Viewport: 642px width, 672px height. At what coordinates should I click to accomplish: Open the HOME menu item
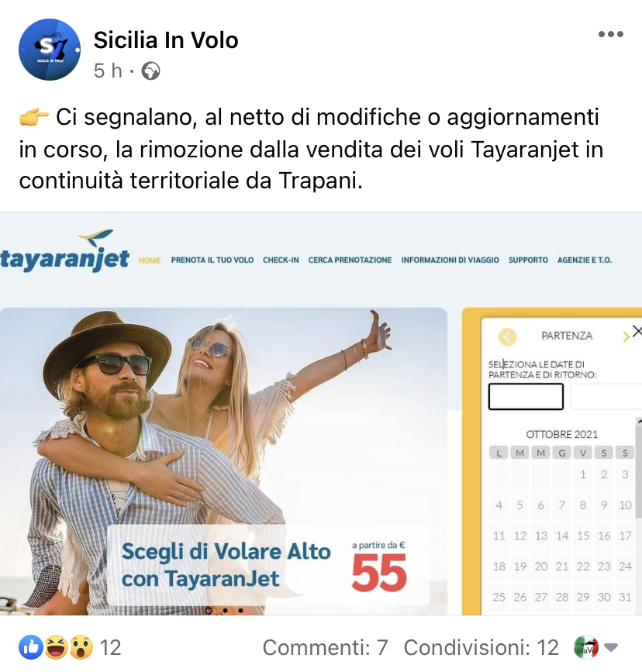(x=150, y=260)
